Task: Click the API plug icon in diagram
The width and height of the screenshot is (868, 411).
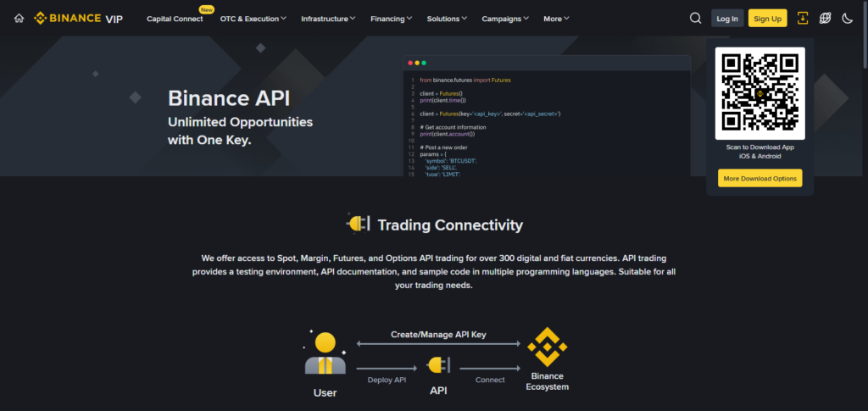Action: tap(438, 365)
